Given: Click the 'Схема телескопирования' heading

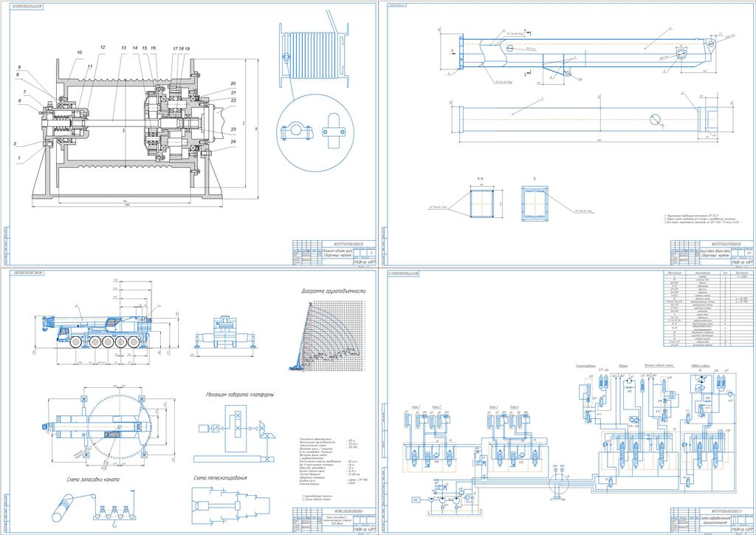Looking at the screenshot, I should (220, 477).
